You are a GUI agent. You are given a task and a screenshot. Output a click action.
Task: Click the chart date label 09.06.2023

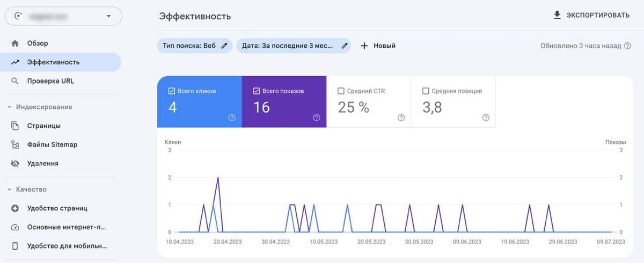[x=467, y=242]
